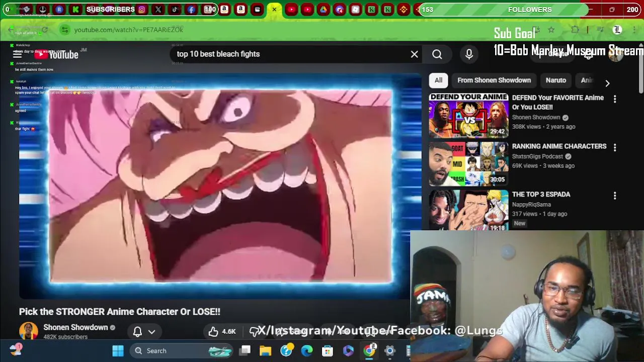This screenshot has height=362, width=644.
Task: Show more filter chips with the right chevron
Action: [x=607, y=83]
